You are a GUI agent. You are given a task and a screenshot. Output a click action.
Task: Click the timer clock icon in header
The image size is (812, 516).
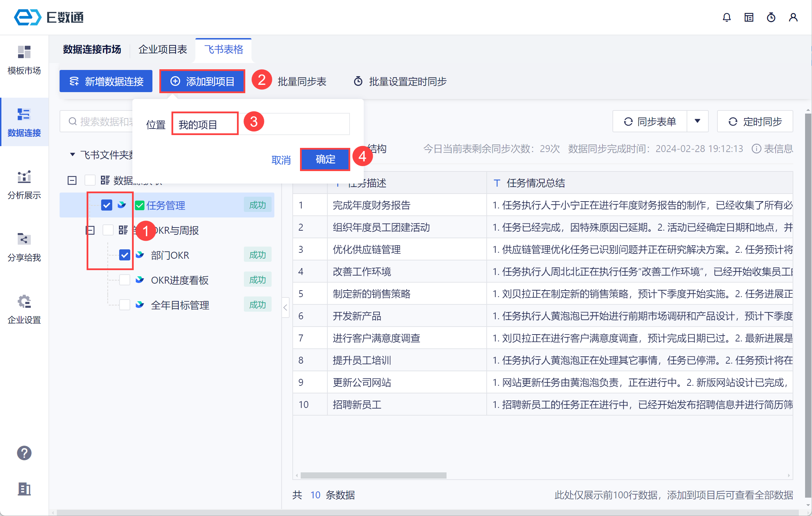point(771,17)
